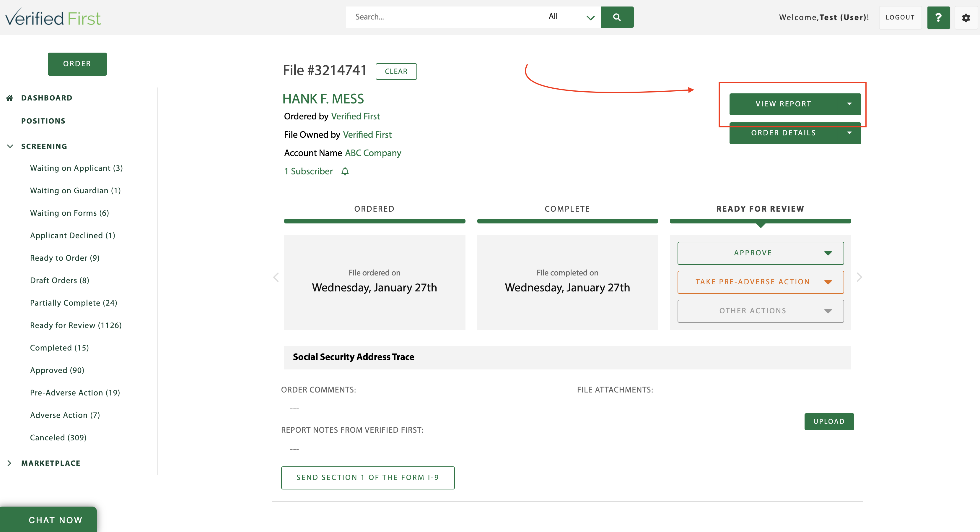Click the Dashboard home icon
The height and width of the screenshot is (532, 980).
coord(10,98)
